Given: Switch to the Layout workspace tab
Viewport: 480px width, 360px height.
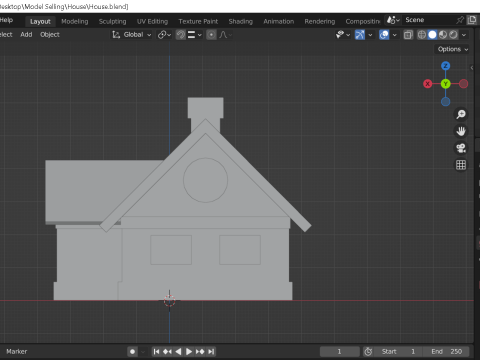Looking at the screenshot, I should [40, 21].
